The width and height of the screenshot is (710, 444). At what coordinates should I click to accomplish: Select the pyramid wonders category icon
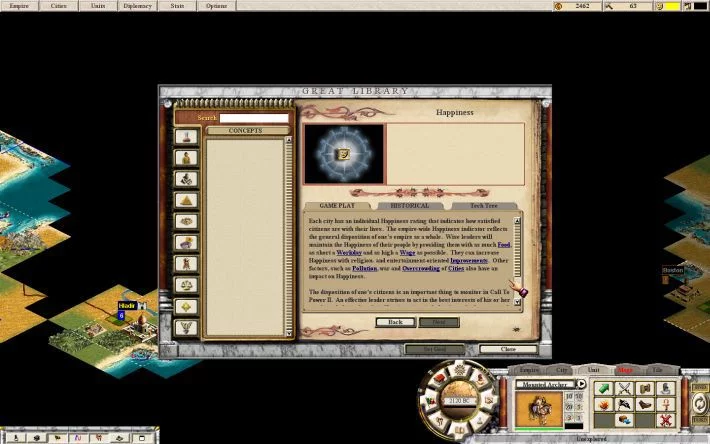click(x=186, y=201)
